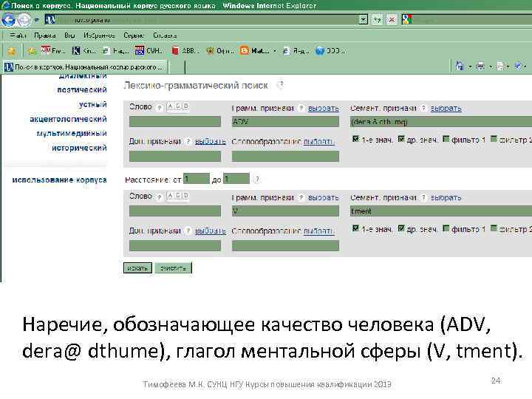Open the поэтический corpus link

(82, 90)
